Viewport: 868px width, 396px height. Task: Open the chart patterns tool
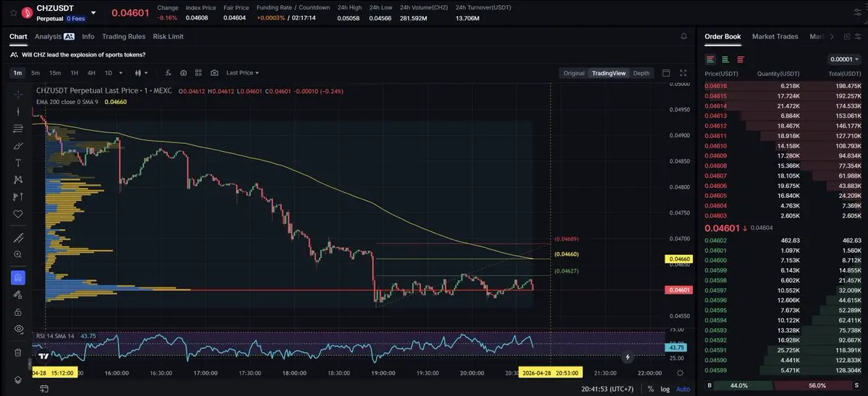(x=18, y=179)
